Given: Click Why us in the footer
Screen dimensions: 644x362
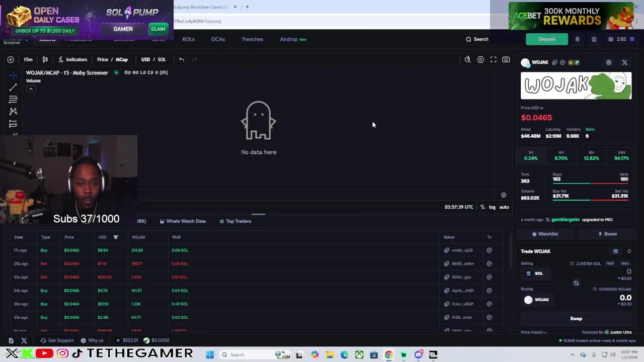Looking at the screenshot, I should [92, 340].
